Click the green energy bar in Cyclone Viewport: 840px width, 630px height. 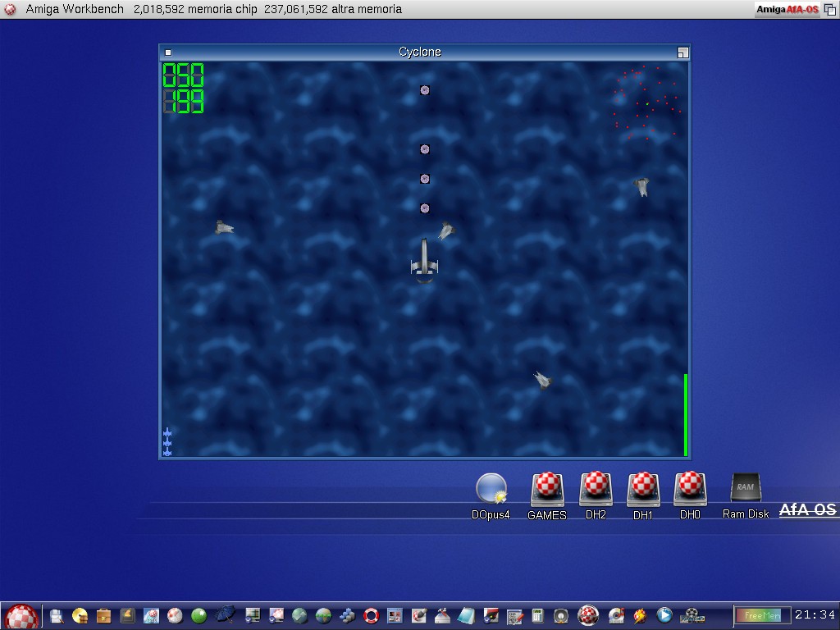tap(686, 414)
